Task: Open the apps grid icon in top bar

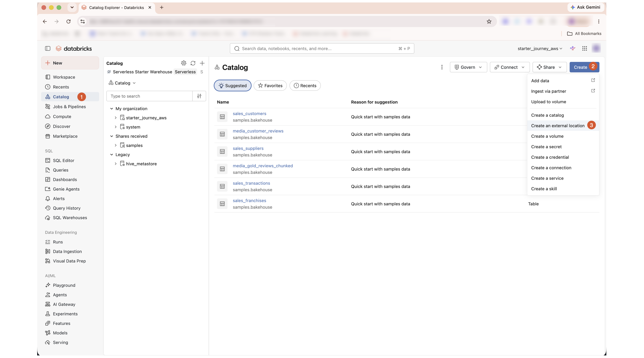Action: 585,48
